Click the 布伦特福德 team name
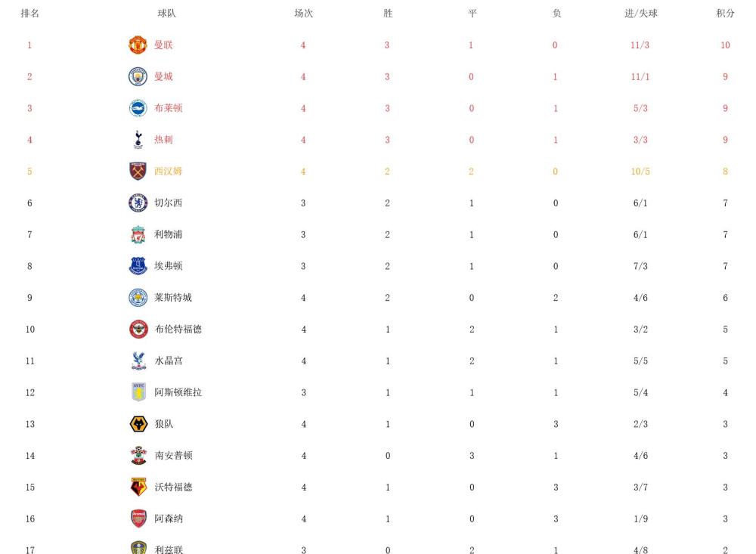Screen dimensions: 756x554 [x=178, y=330]
